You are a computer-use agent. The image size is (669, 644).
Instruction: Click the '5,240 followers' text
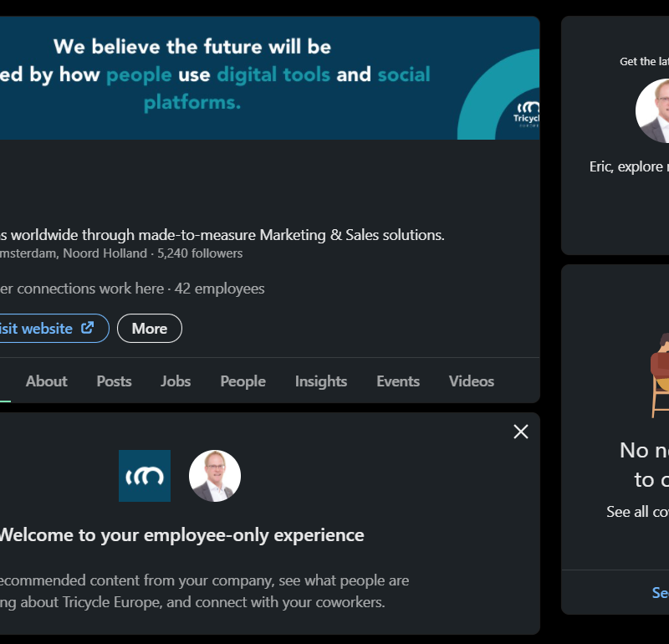(x=200, y=253)
